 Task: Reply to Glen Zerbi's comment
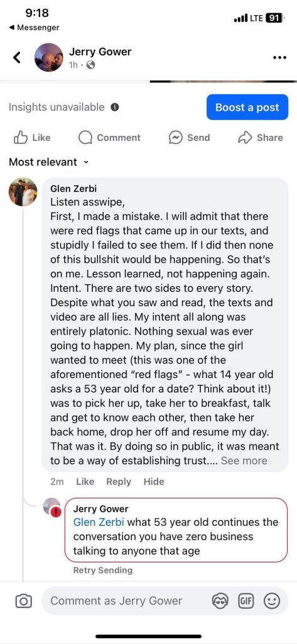tap(119, 482)
